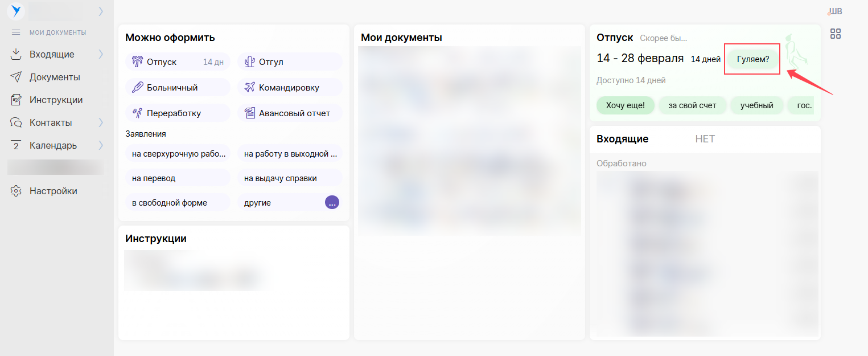868x356 pixels.
Task: Click the paper plane Документы icon
Action: coord(16,77)
